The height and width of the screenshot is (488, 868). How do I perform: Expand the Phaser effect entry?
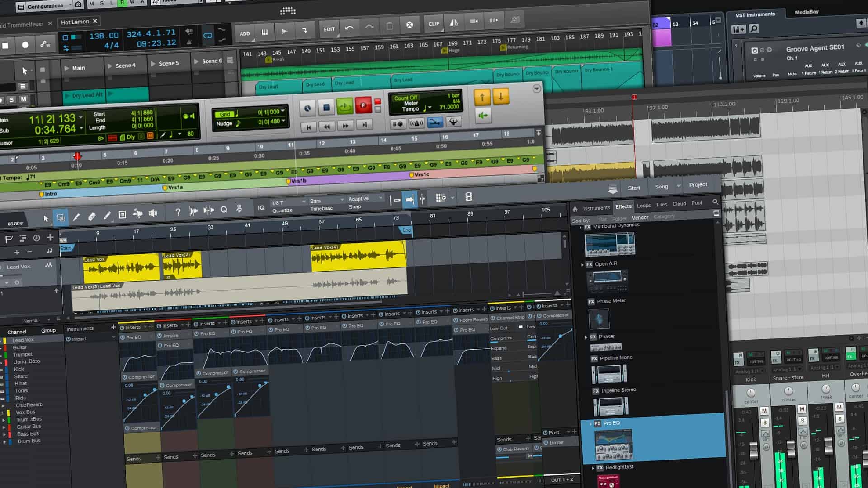[x=586, y=338]
